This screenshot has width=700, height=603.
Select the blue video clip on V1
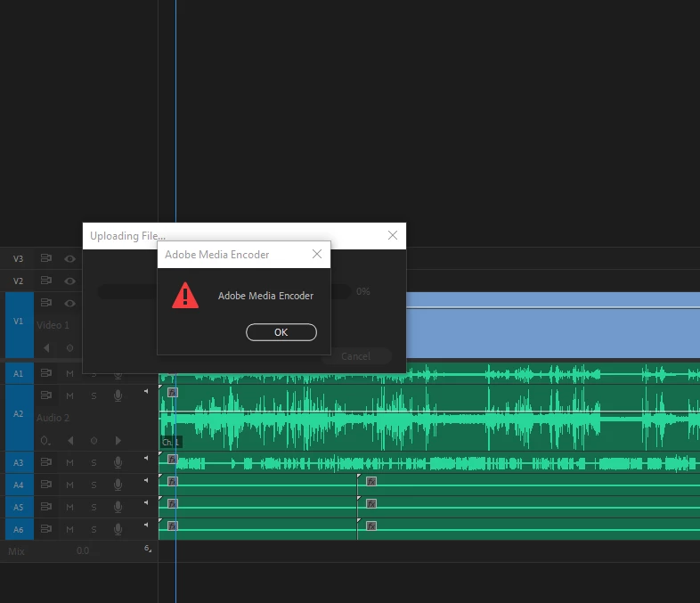coord(553,325)
